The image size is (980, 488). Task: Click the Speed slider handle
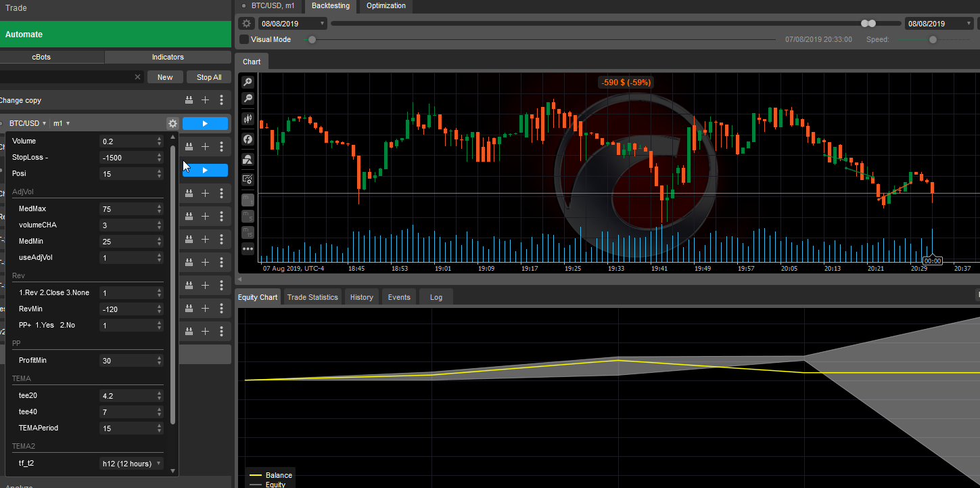coord(933,39)
